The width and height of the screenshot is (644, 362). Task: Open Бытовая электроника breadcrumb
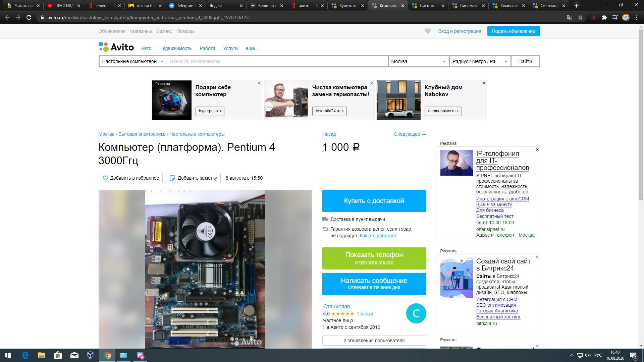tap(142, 134)
